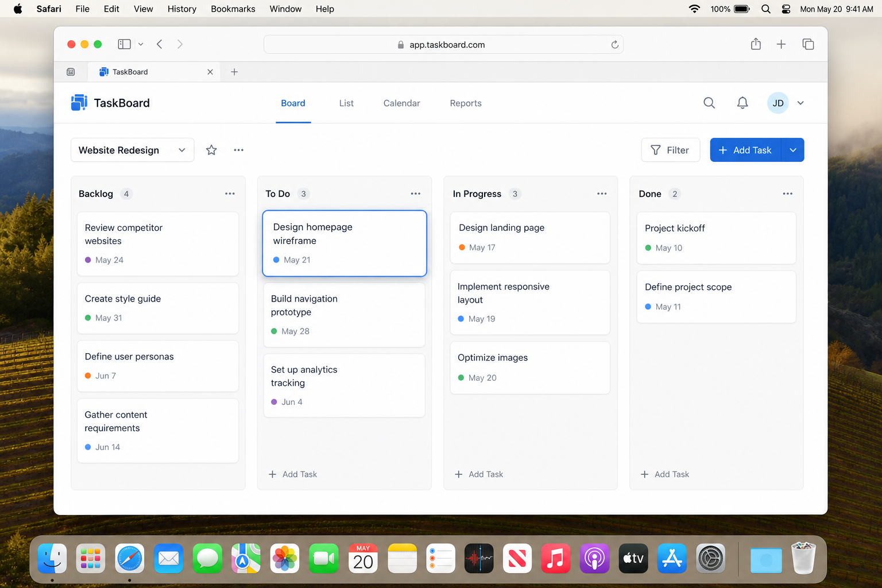Open the pinned tab icon left of TaskBoard tab

tap(71, 72)
